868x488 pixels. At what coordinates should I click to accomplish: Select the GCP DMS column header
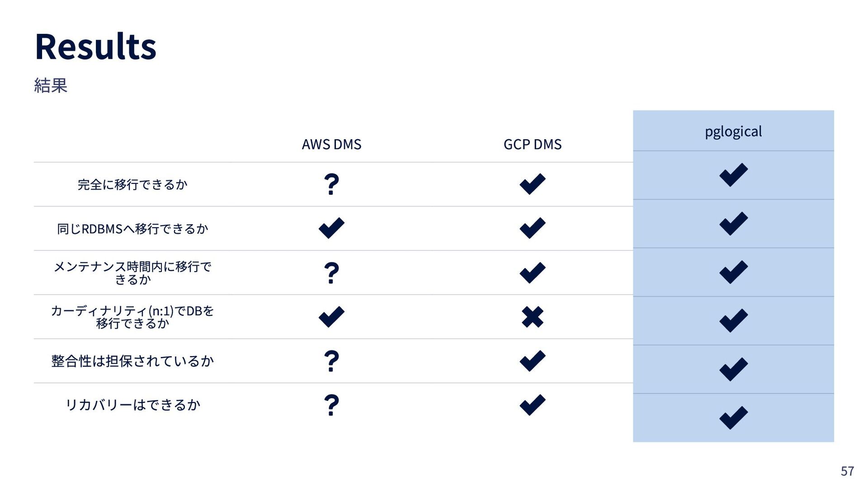[533, 144]
